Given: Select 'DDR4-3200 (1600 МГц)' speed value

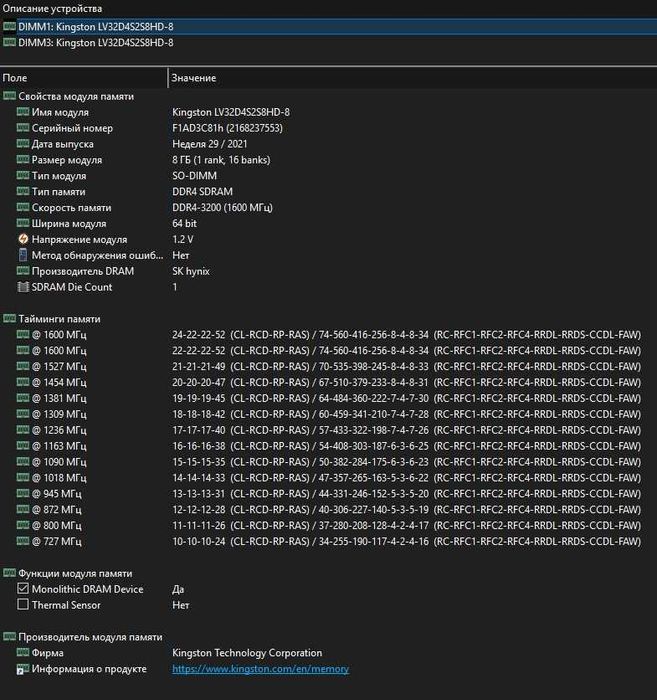Looking at the screenshot, I should click(x=222, y=208).
